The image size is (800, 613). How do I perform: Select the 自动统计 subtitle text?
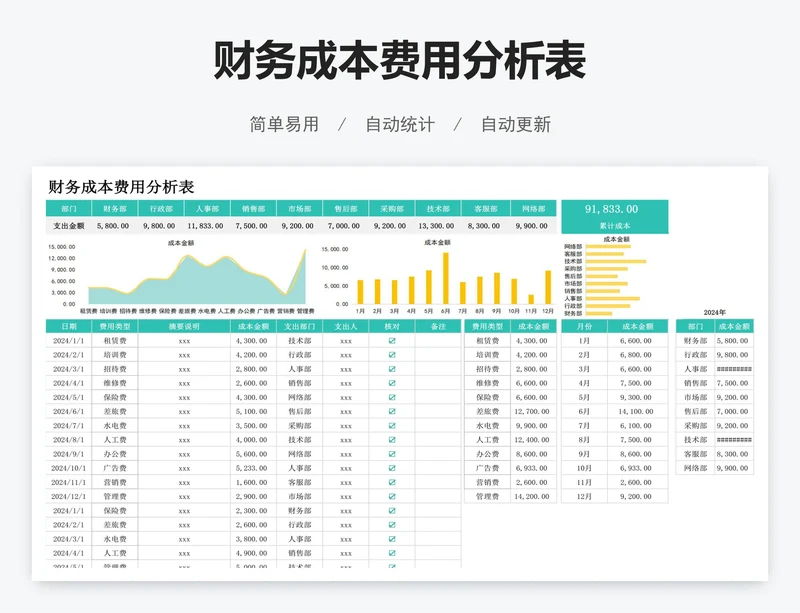[x=400, y=125]
